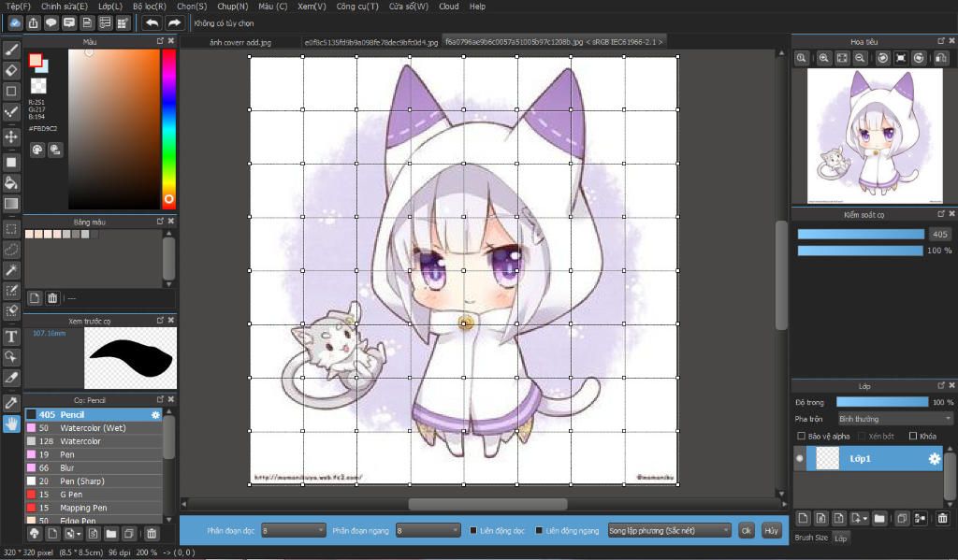The width and height of the screenshot is (958, 560).
Task: Open add-brush dropdown arrow in brush panel
Action: point(79,535)
